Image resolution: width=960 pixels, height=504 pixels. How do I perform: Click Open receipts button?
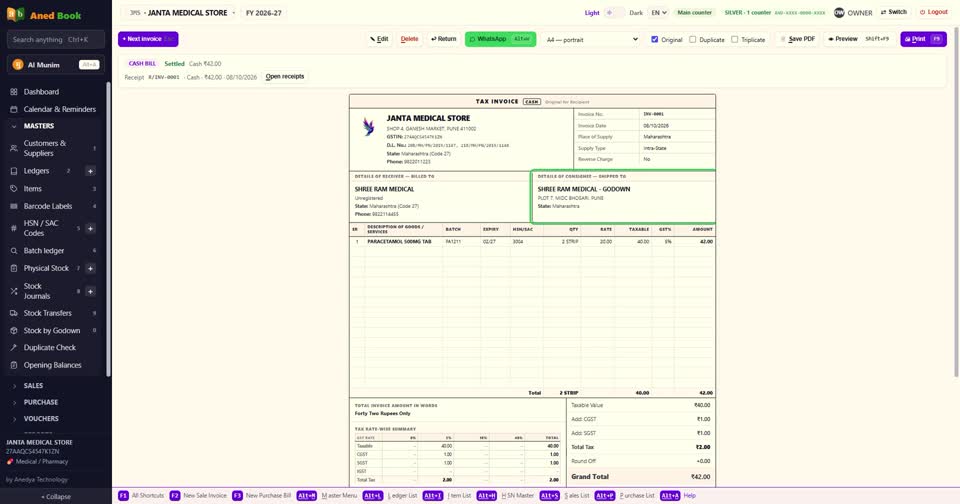click(x=285, y=77)
